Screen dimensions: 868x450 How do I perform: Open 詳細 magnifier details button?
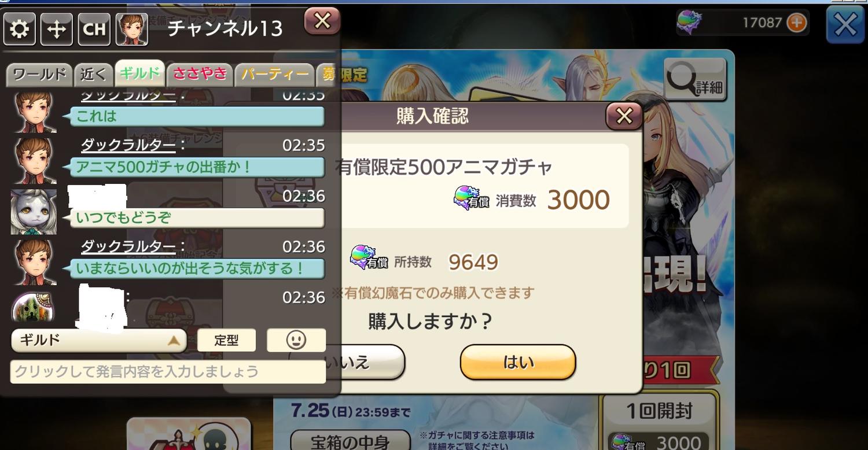click(695, 79)
